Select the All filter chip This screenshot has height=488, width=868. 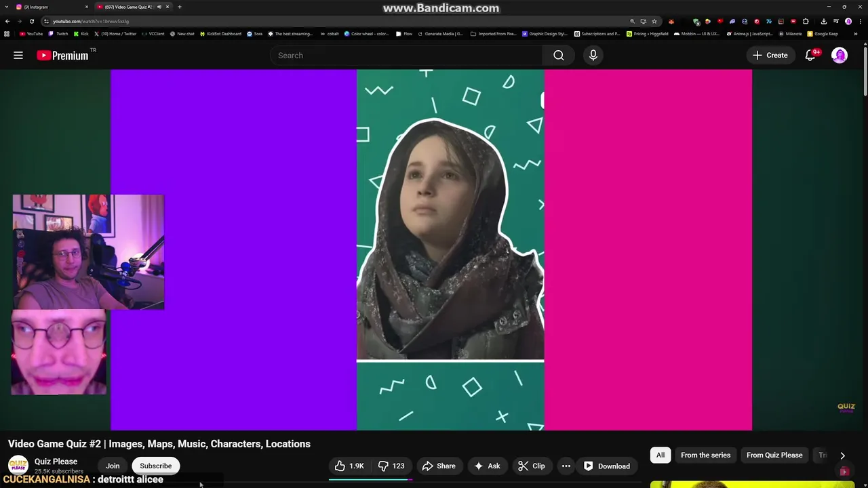(x=660, y=455)
